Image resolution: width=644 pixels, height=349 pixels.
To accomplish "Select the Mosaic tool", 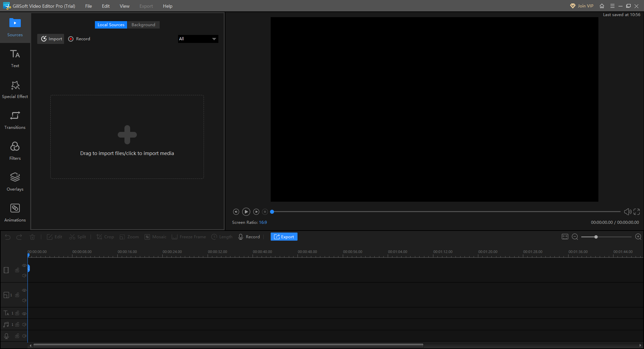I will tap(155, 237).
